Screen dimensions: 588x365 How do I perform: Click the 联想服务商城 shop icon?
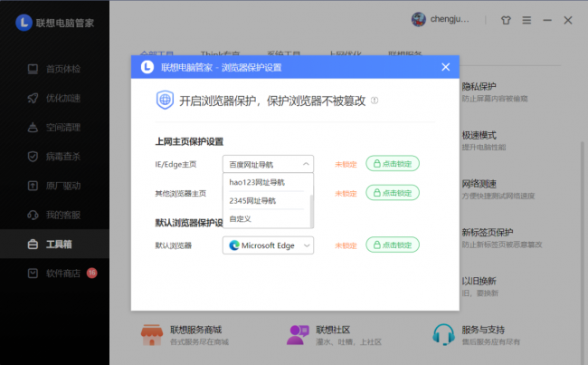tap(152, 334)
